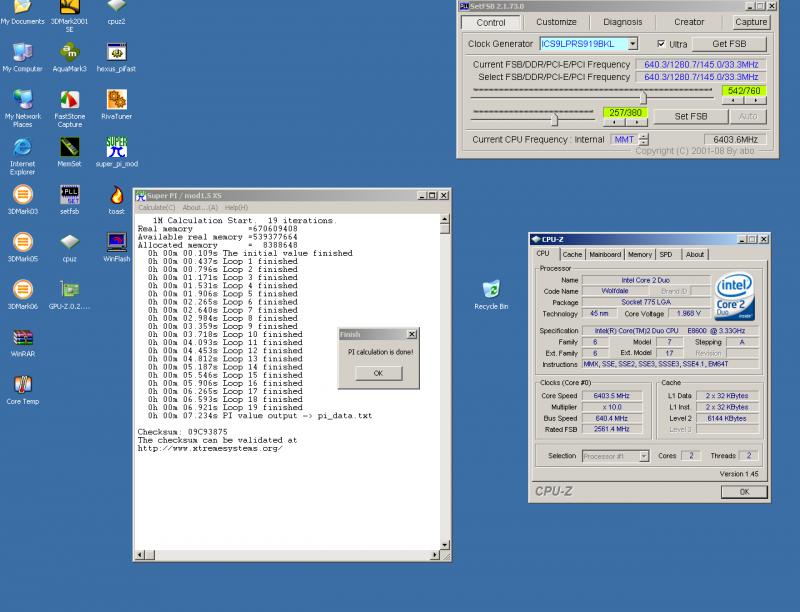Open the Clock Generator dropdown
The width and height of the screenshot is (800, 612).
[x=633, y=44]
